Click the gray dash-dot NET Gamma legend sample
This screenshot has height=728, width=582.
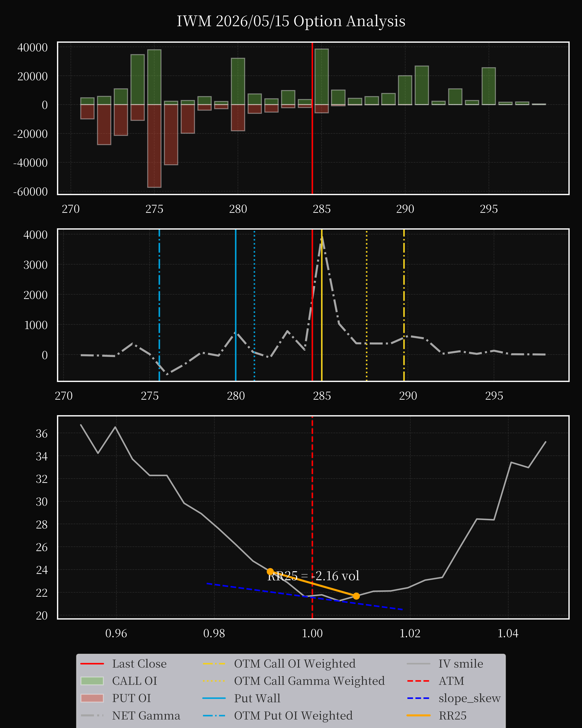tap(92, 716)
